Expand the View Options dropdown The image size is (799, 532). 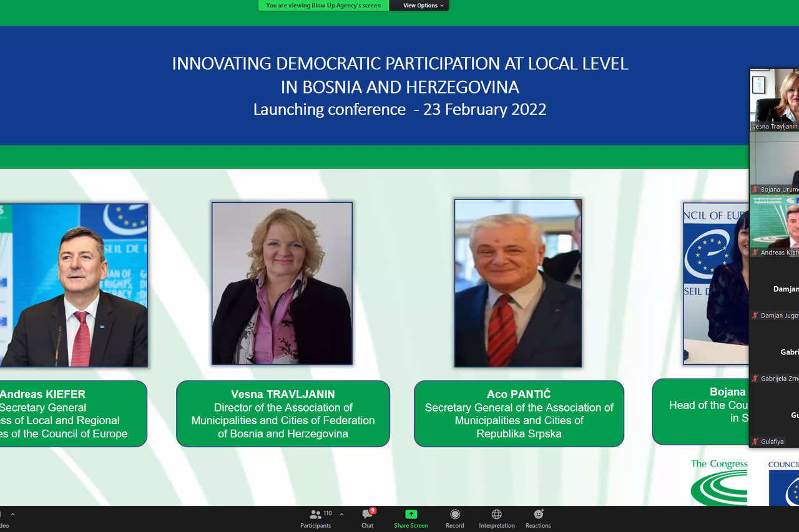423,6
